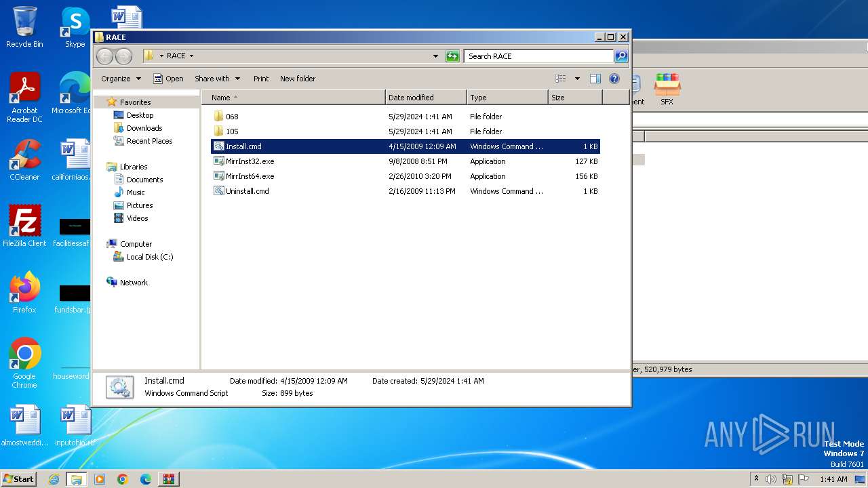
Task: Open Acrobat Reader DC desktop shortcut
Action: pyautogui.click(x=24, y=98)
